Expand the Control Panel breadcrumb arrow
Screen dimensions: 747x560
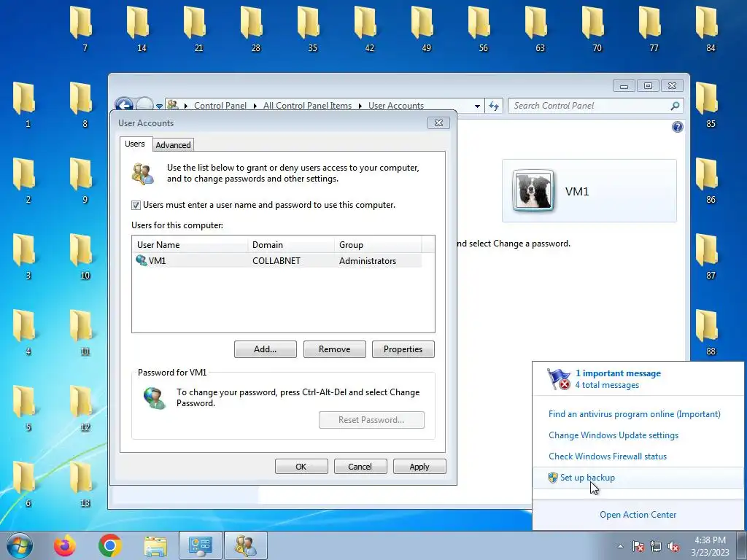[x=255, y=106]
